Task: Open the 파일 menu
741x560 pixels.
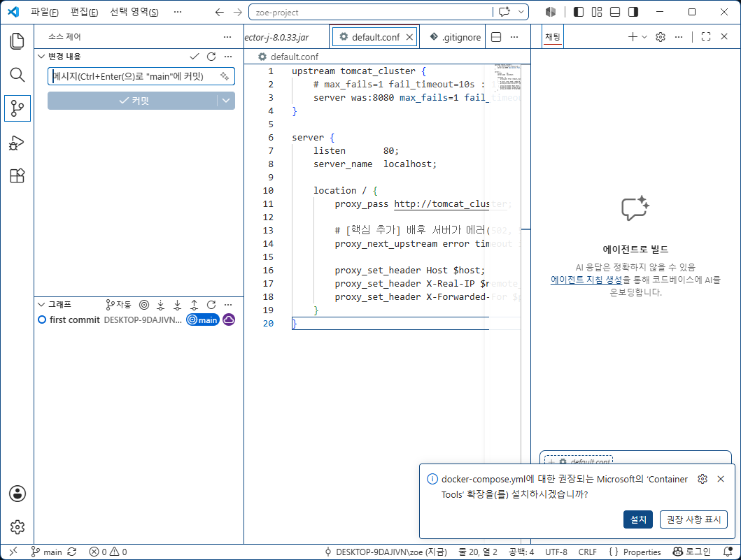Action: [44, 12]
